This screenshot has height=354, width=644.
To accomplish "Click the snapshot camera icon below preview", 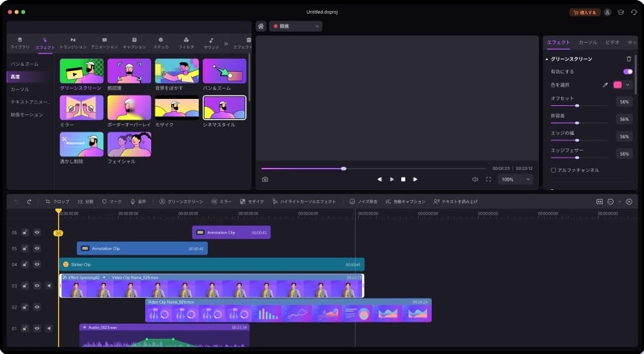I will coord(265,180).
